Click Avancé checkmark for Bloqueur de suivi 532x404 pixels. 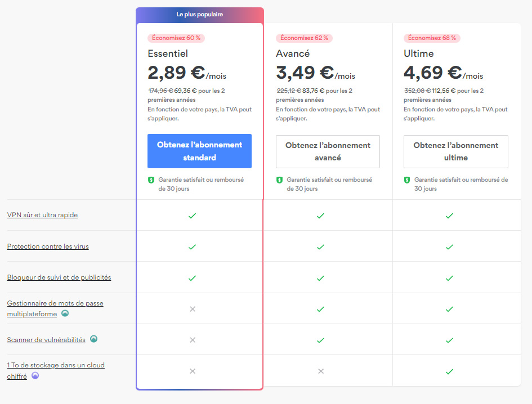click(x=321, y=278)
